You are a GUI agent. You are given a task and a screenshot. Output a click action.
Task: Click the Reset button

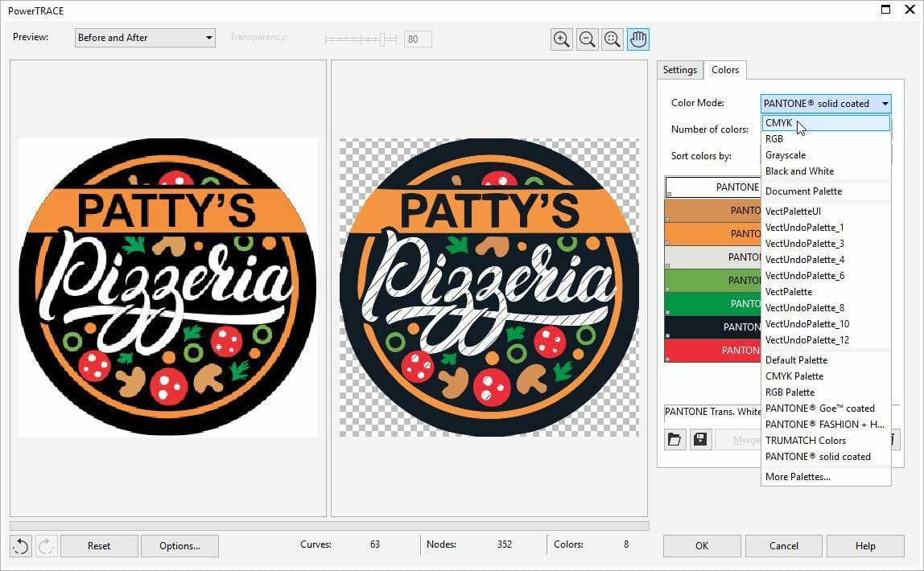[99, 546]
